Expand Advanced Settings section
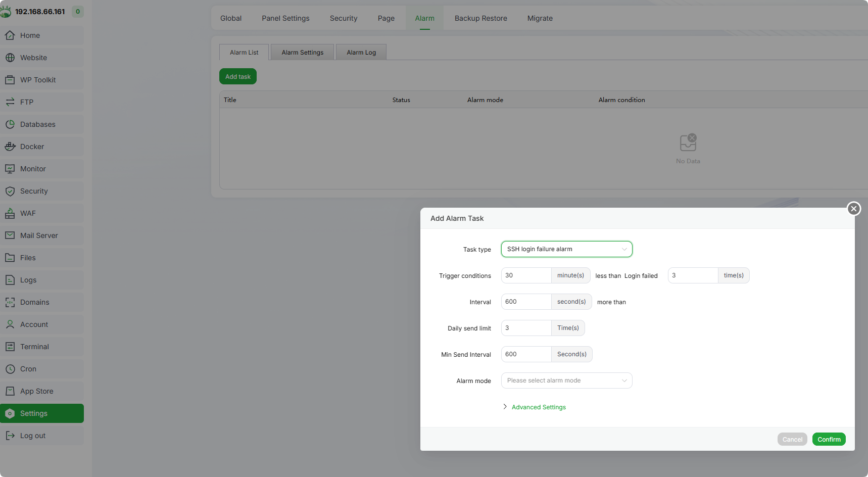This screenshot has width=868, height=477. [538, 407]
